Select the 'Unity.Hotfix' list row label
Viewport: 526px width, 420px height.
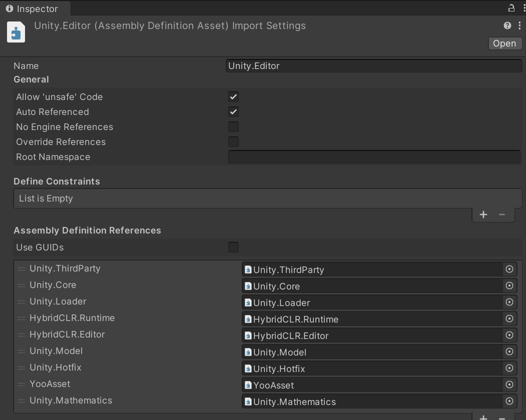click(x=56, y=367)
